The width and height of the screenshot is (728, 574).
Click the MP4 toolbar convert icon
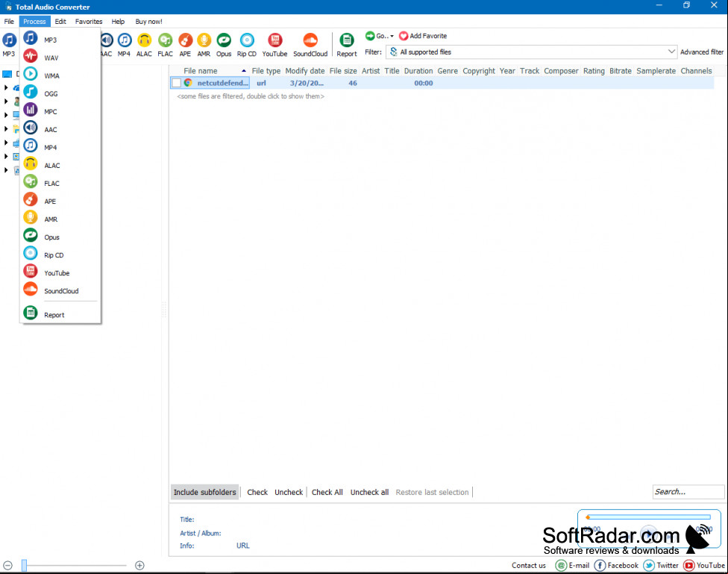[124, 45]
